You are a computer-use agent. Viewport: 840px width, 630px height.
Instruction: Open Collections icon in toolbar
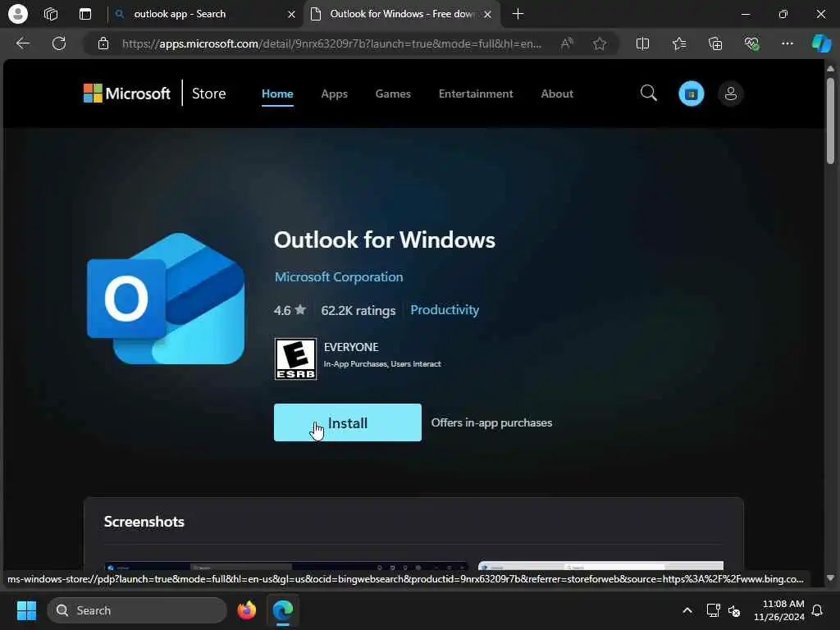pyautogui.click(x=715, y=43)
